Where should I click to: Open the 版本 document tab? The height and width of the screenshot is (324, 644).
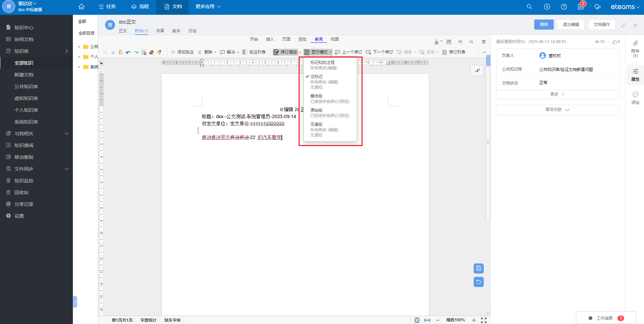coord(176,31)
